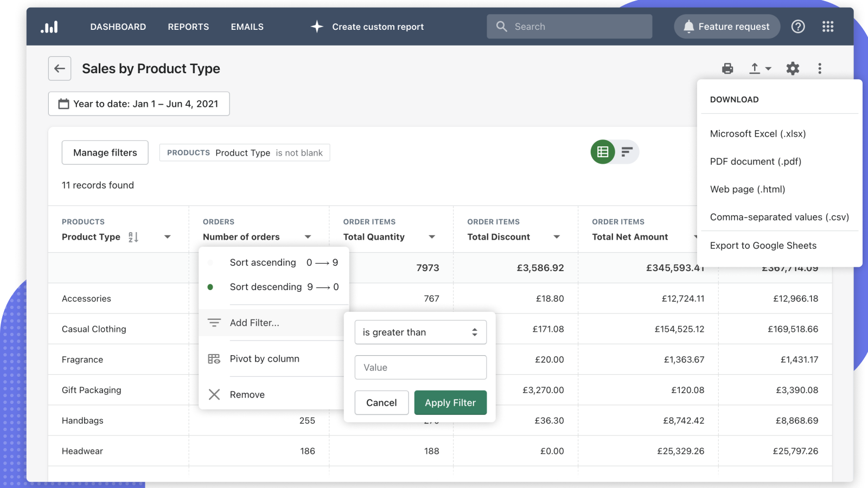868x488 pixels.
Task: Switch to summary view next to table view
Action: point(626,152)
